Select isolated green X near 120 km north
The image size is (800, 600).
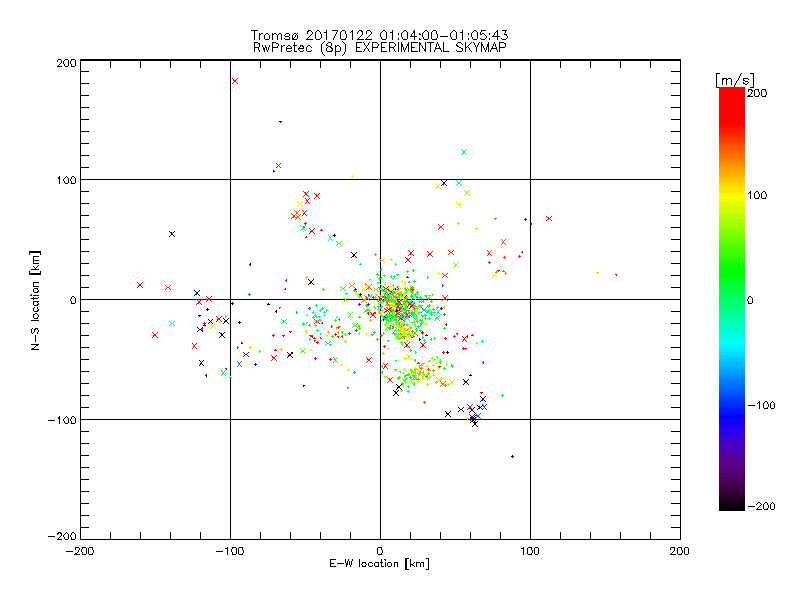(464, 152)
